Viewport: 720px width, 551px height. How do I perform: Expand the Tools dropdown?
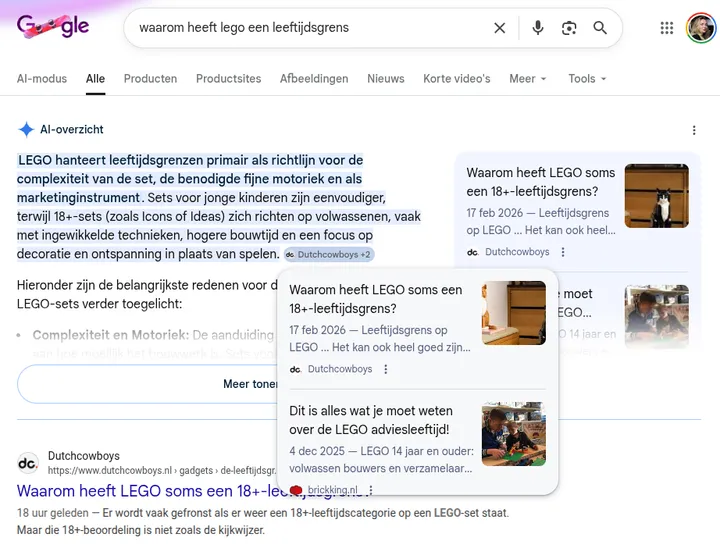[x=587, y=79]
